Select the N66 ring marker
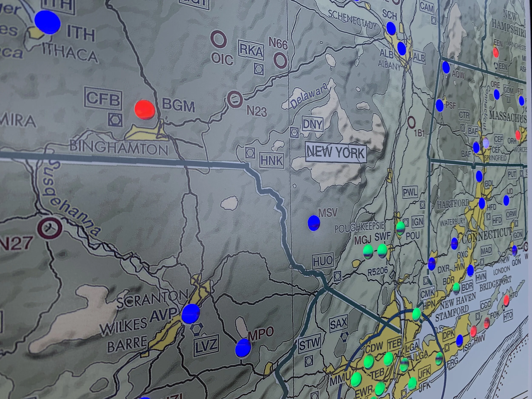 [x=280, y=60]
